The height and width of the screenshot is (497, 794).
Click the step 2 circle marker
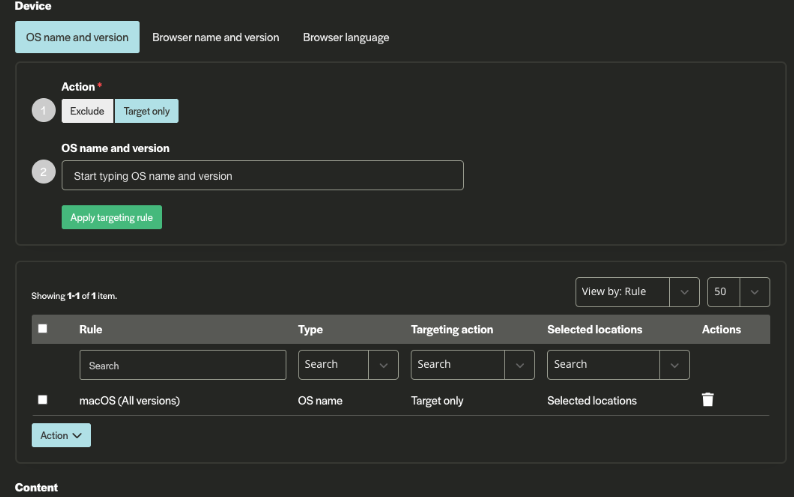point(43,173)
